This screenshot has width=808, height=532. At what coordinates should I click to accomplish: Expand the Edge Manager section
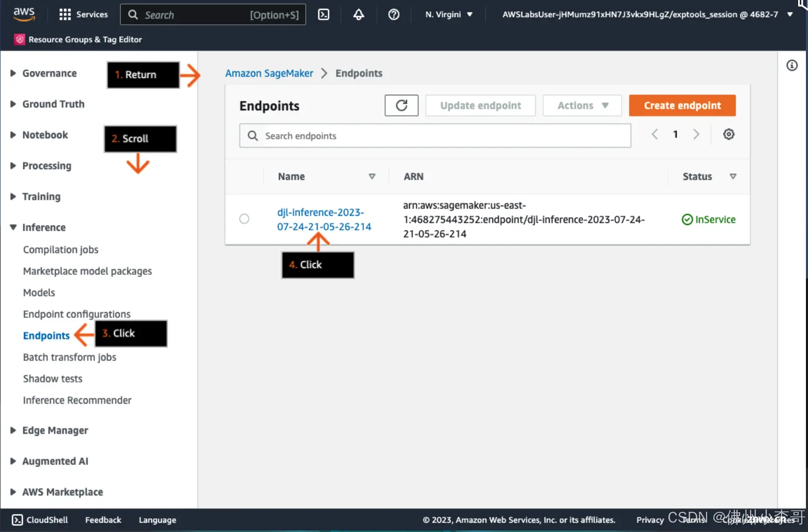13,431
